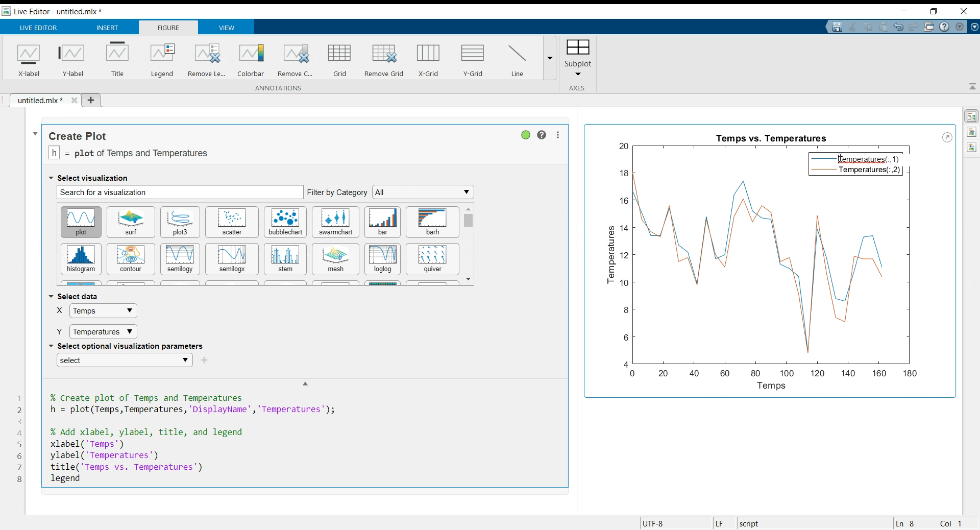Click the add parameter plus icon
Image resolution: width=980 pixels, height=530 pixels.
[204, 360]
